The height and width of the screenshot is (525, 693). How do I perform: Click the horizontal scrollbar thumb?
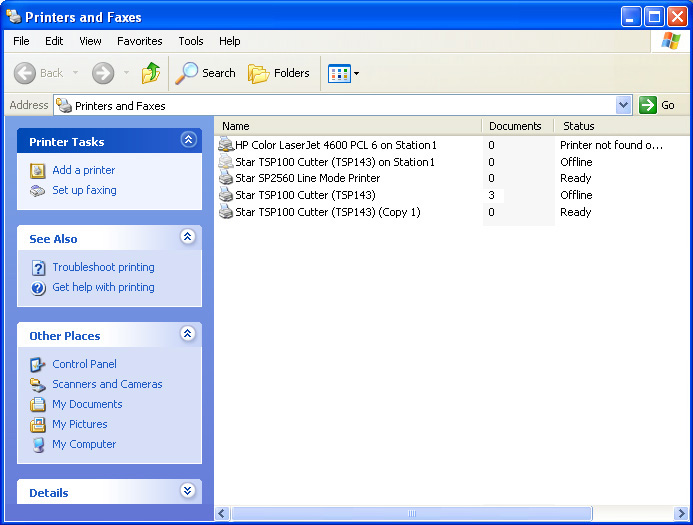pos(411,513)
